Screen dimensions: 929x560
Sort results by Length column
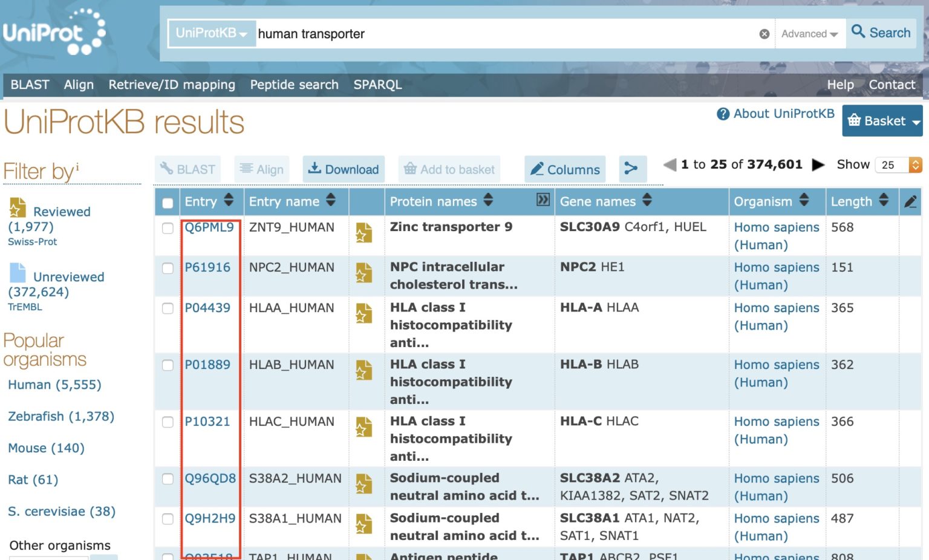pyautogui.click(x=884, y=200)
